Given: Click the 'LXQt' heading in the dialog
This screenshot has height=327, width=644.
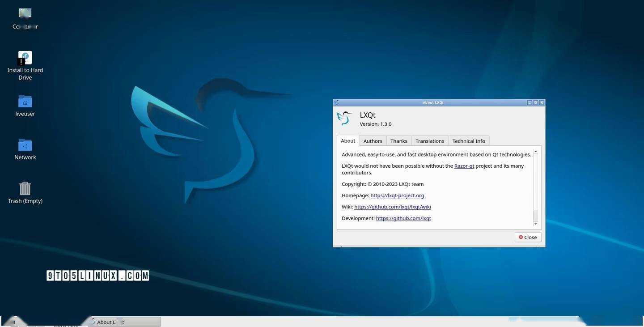Looking at the screenshot, I should pos(368,115).
